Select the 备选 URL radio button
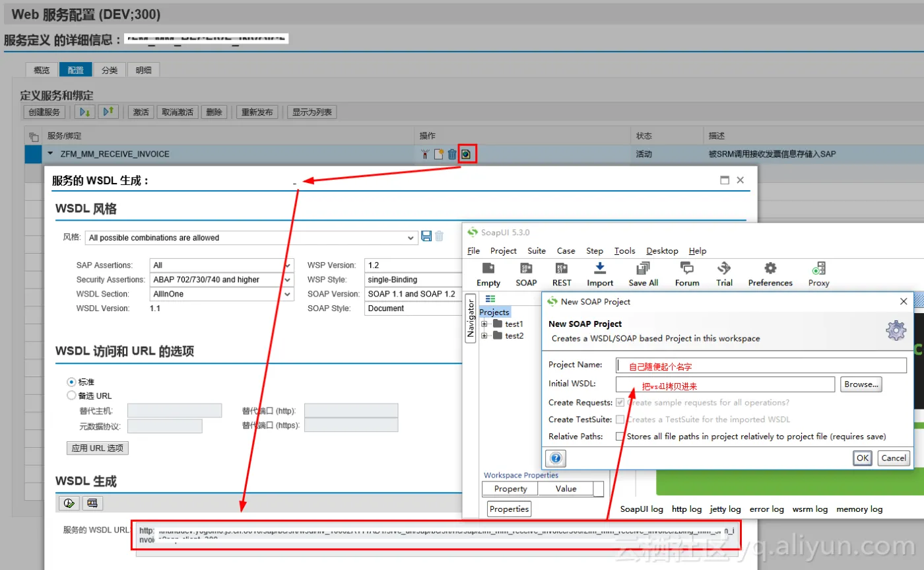 [x=71, y=396]
